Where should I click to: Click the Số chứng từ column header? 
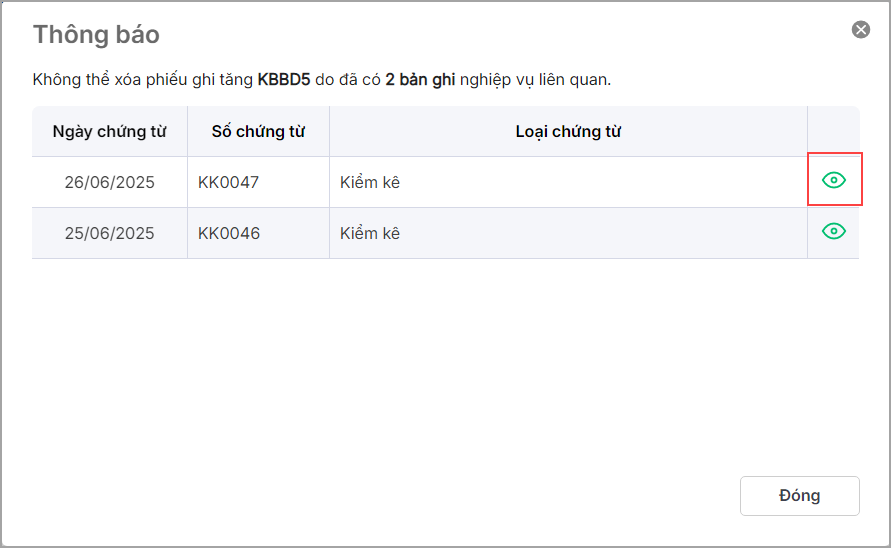(258, 131)
